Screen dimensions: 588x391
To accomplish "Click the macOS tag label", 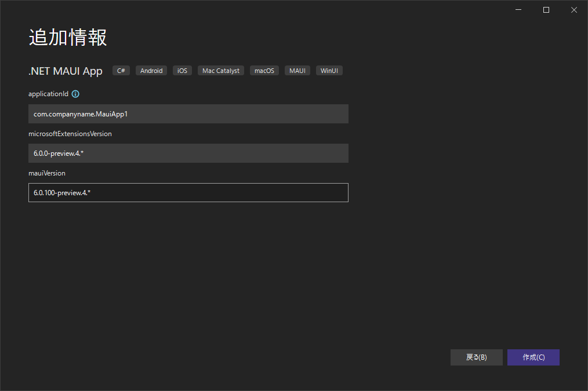I will [264, 71].
